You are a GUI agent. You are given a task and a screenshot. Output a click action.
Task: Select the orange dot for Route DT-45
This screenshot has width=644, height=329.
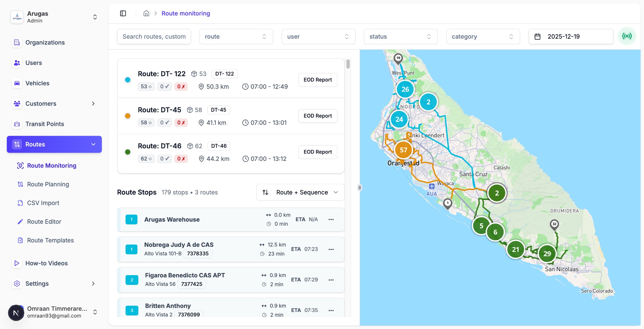[127, 116]
